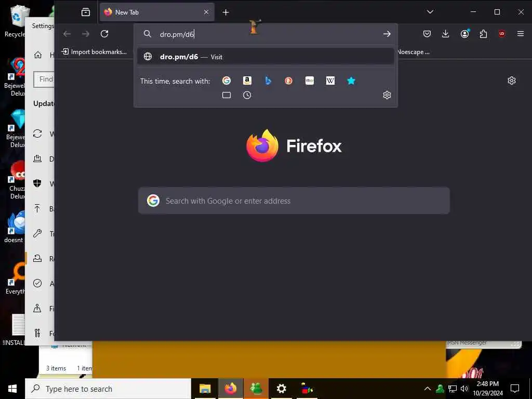Open new tab personalize gear
The height and width of the screenshot is (399, 532).
point(512,81)
